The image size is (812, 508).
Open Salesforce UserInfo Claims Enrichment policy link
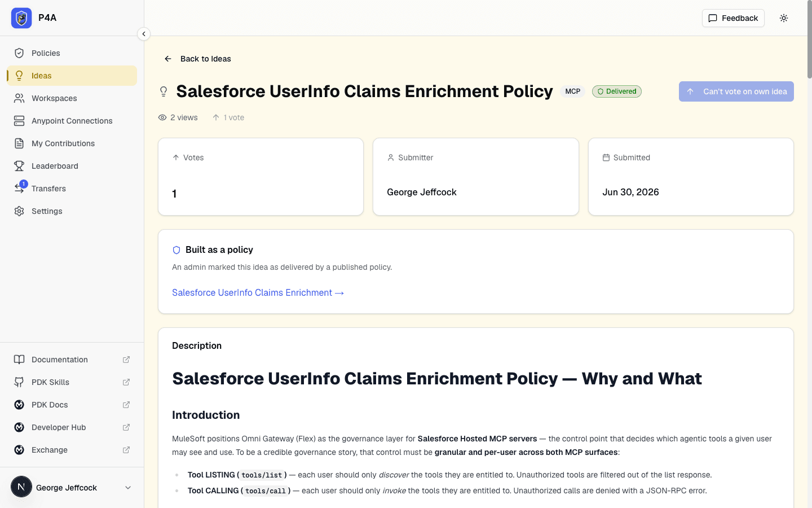[258, 292]
